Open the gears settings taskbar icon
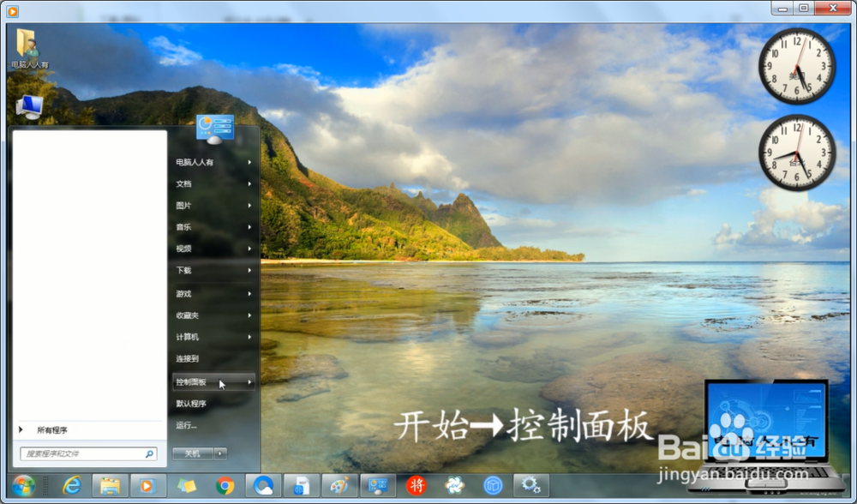 click(530, 485)
